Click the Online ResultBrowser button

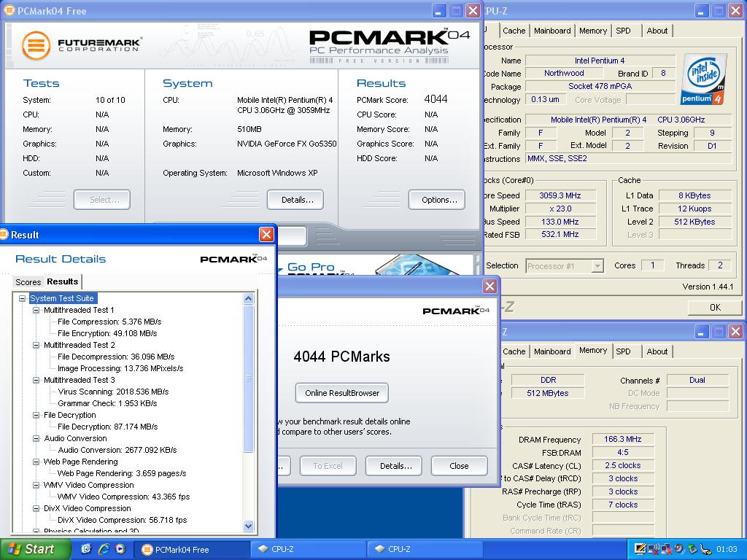tap(342, 393)
